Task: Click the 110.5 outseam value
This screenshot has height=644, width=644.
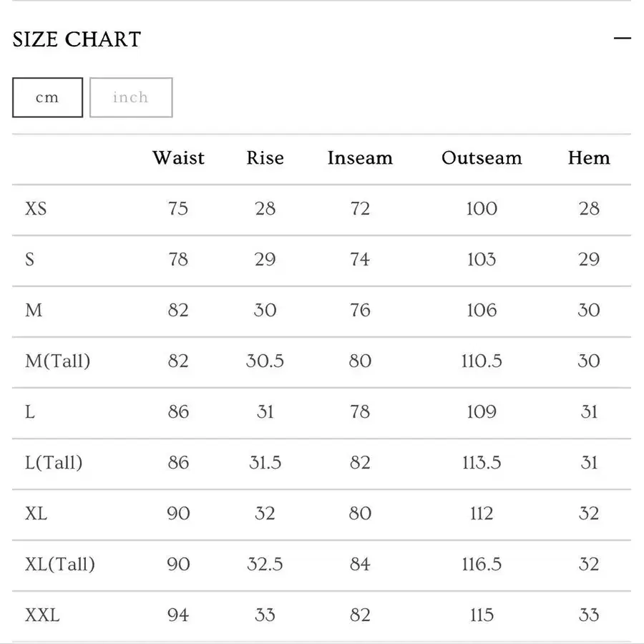Action: tap(482, 361)
